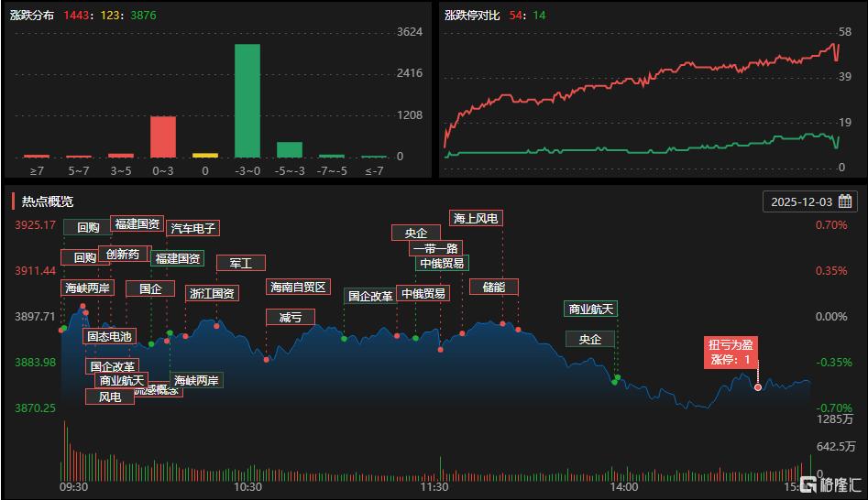This screenshot has height=500, width=868.
Task: Click the 热点概览 section title
Action: [x=48, y=201]
